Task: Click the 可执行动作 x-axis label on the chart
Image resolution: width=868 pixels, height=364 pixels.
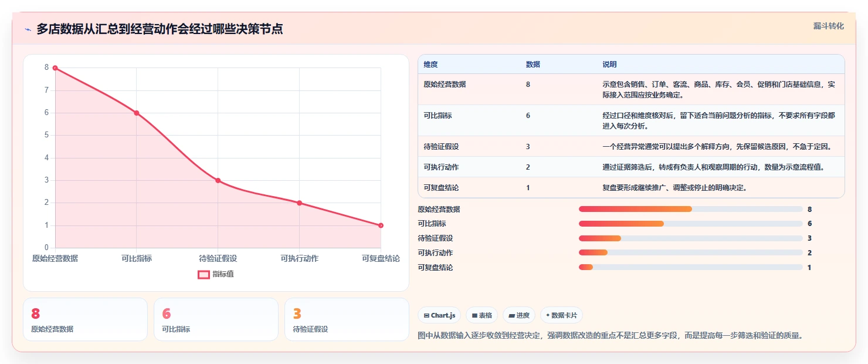Action: pos(299,258)
